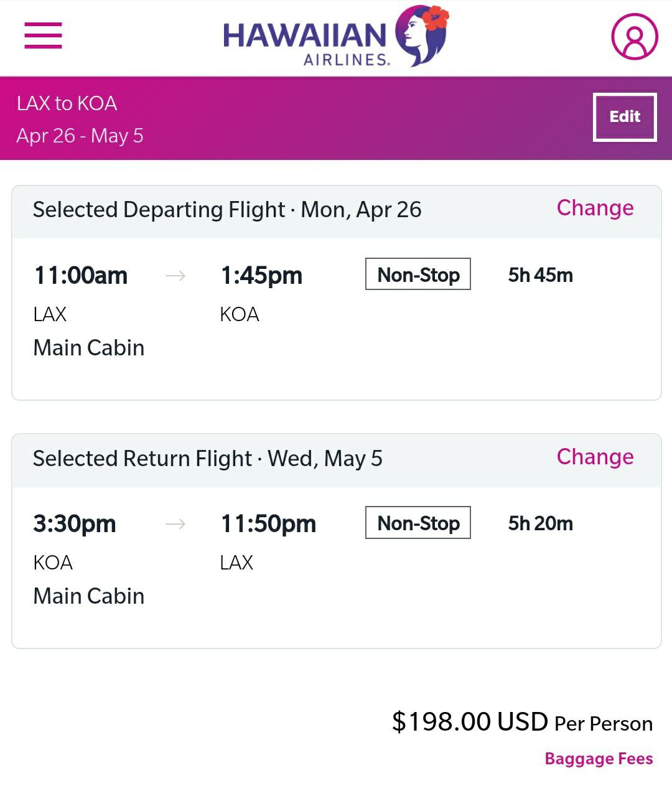Tap the departing flight Non-Stop badge

coord(418,274)
